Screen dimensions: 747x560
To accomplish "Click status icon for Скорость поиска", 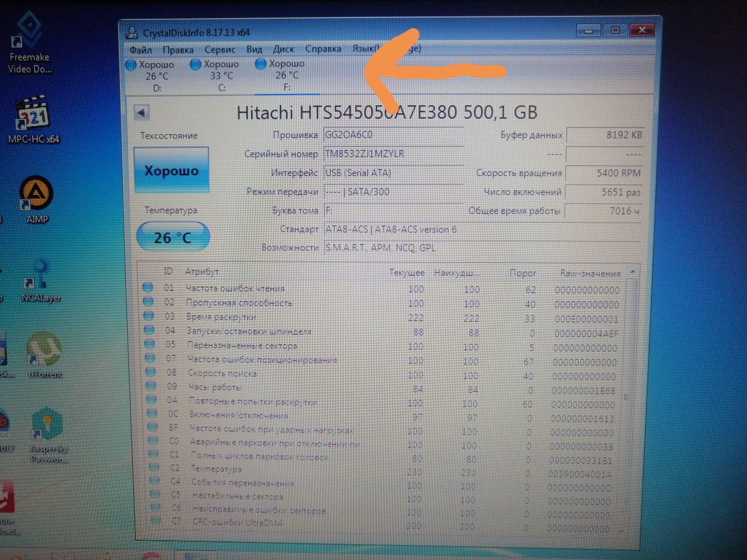I will coord(151,372).
